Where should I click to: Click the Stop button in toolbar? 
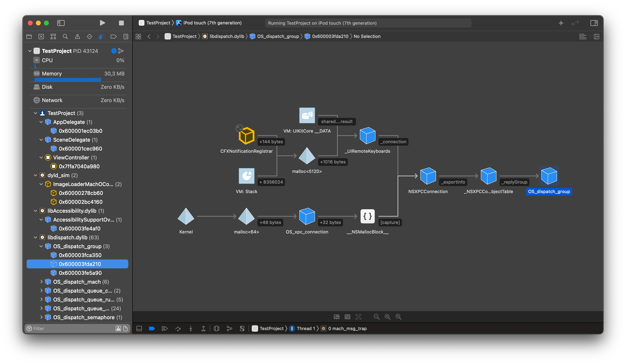pos(121,23)
